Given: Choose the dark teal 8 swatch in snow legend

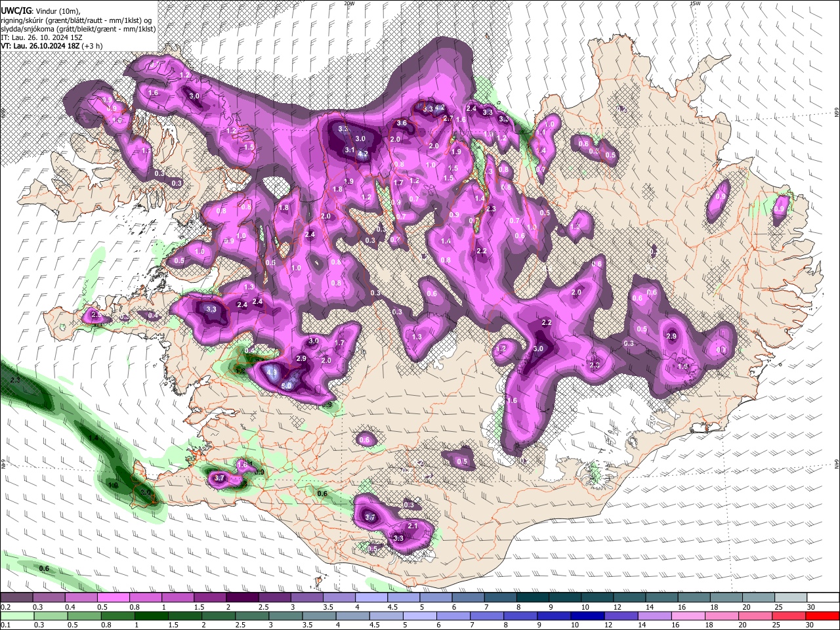Looking at the screenshot, I should (533, 597).
